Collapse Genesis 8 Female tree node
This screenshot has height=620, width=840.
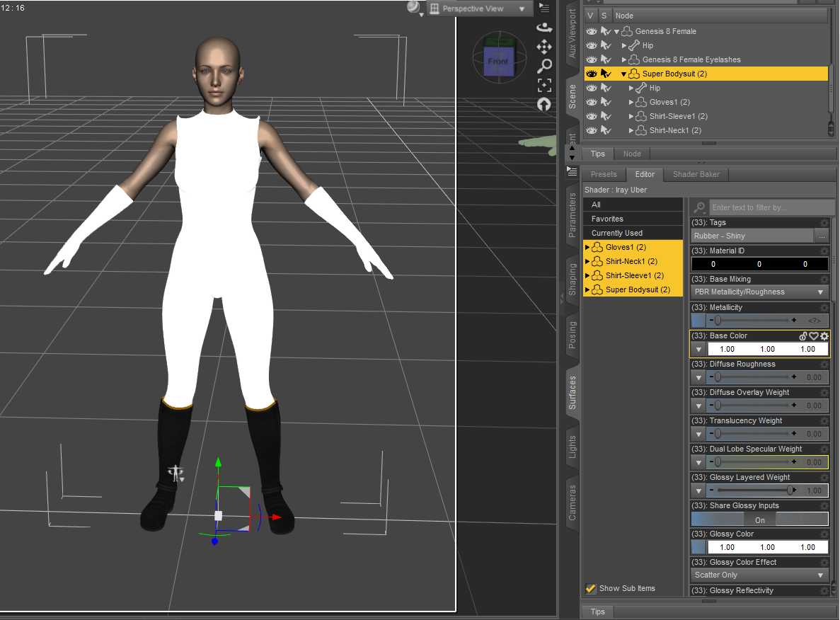tap(616, 32)
